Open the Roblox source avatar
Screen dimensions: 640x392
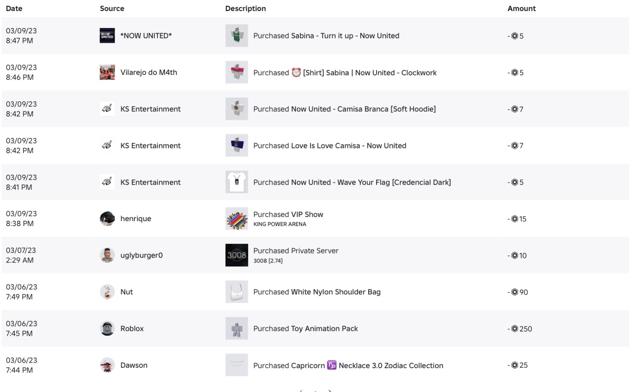(x=107, y=328)
